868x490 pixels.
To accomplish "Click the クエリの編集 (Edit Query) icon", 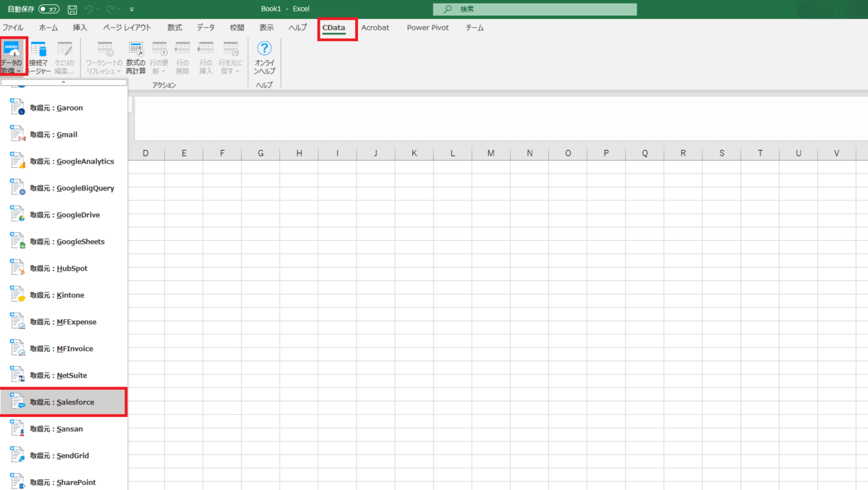I will (65, 49).
